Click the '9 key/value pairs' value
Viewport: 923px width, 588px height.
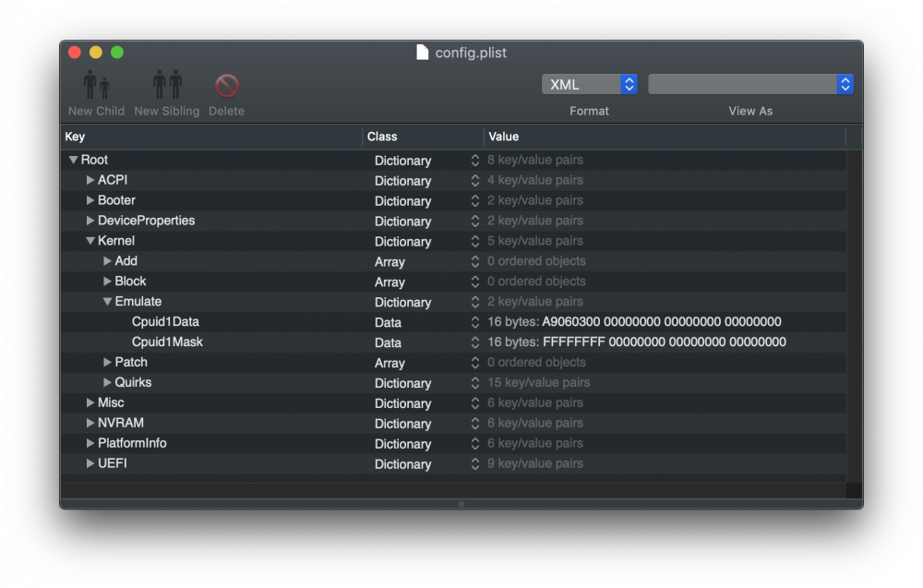[535, 463]
